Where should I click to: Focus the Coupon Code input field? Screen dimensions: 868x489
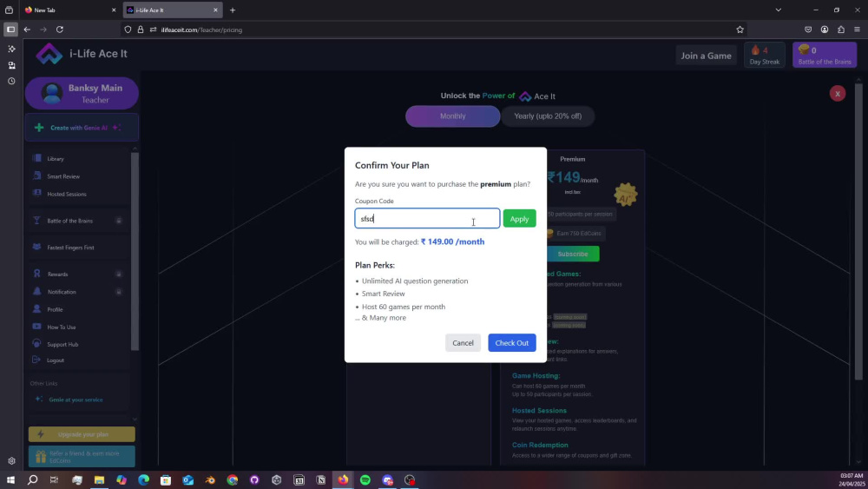click(427, 218)
